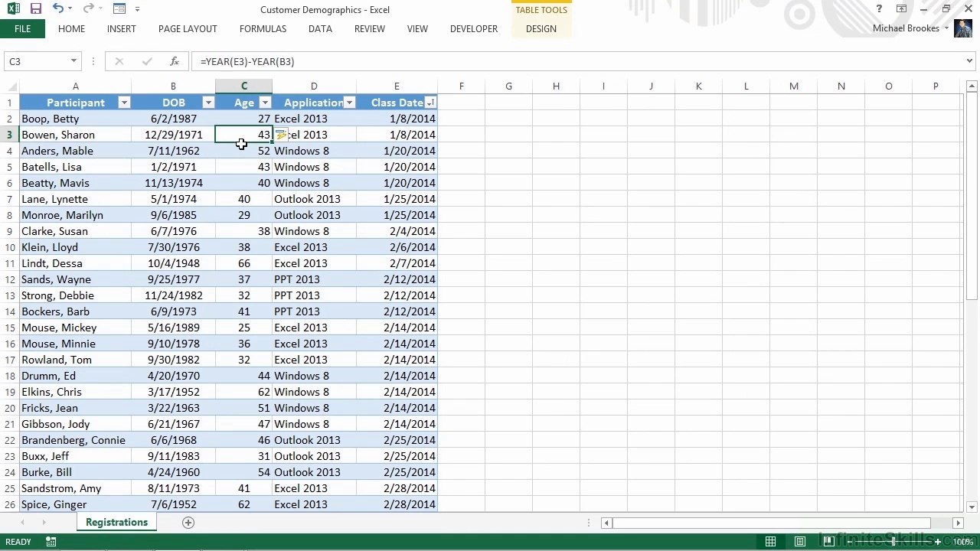Click the Excel application logo icon
Image resolution: width=980 pixels, height=551 pixels.
click(x=14, y=9)
